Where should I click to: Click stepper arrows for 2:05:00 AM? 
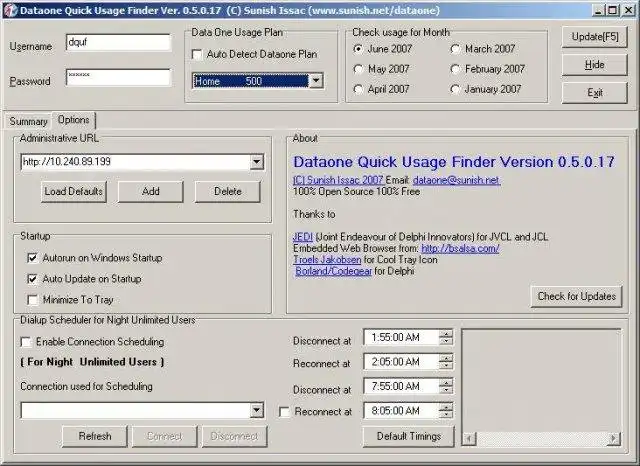click(446, 362)
